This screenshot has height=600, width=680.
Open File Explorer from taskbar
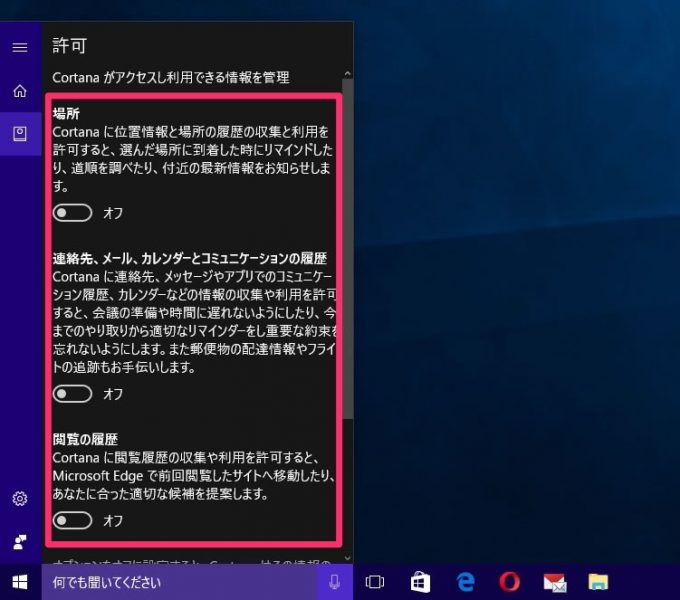point(598,582)
